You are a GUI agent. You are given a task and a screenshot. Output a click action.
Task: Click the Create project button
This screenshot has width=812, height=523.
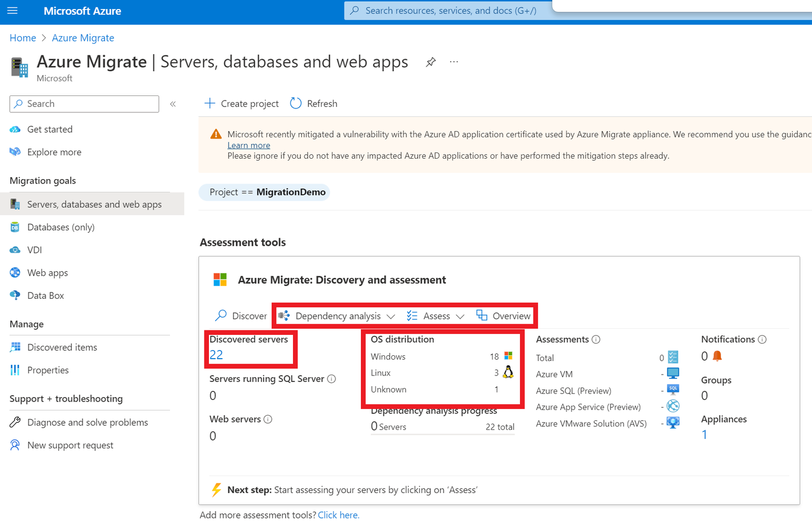point(241,103)
